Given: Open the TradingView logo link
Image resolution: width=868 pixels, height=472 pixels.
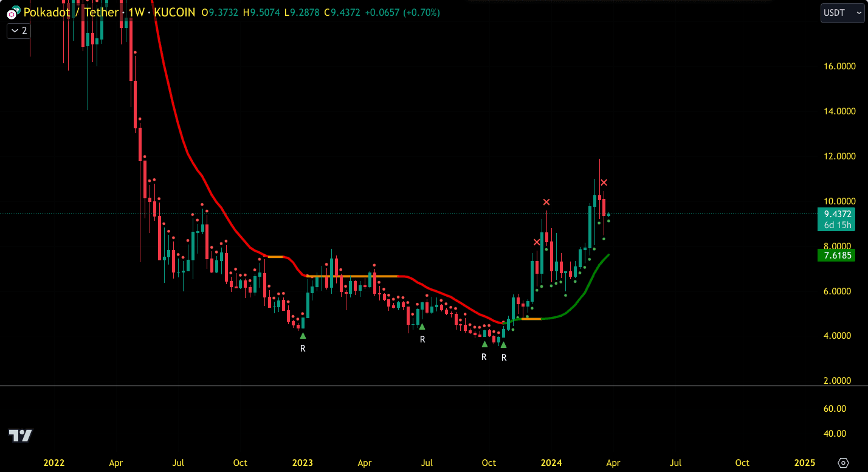Looking at the screenshot, I should [x=20, y=436].
